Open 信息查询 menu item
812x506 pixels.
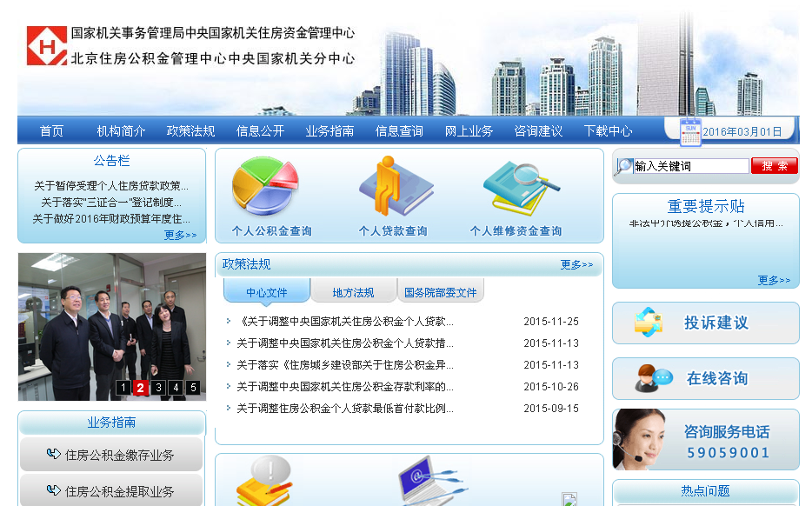pos(399,131)
